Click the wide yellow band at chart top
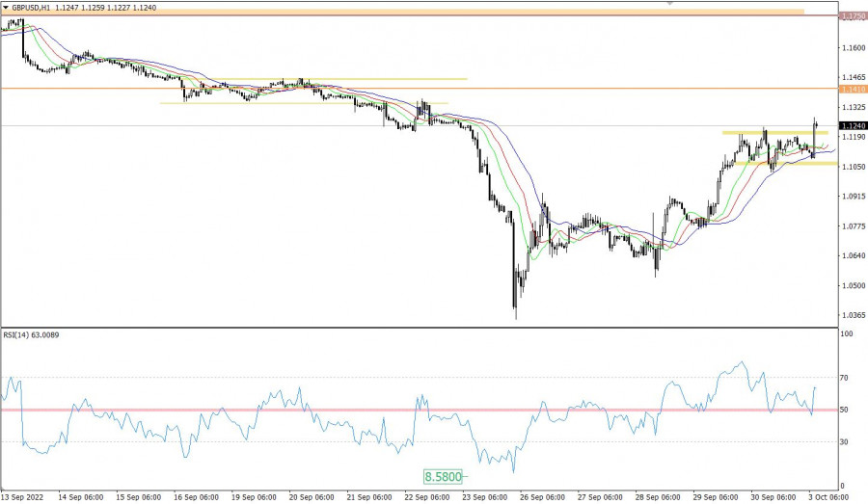The image size is (868, 504). coord(386,12)
